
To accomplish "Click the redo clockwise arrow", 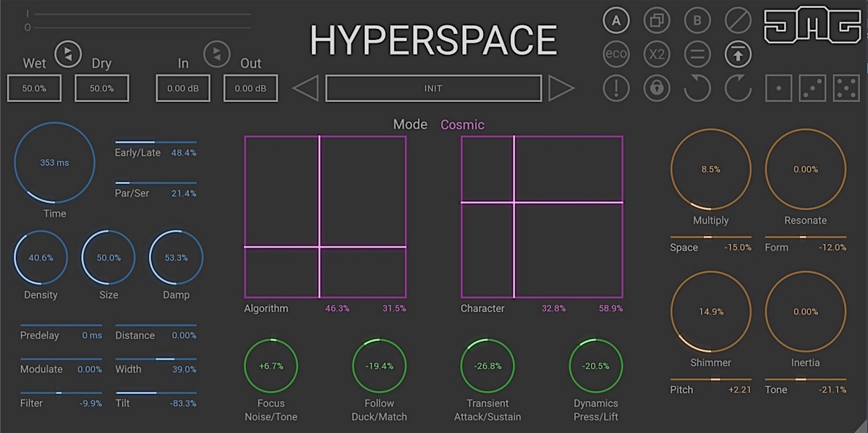I will 739,88.
